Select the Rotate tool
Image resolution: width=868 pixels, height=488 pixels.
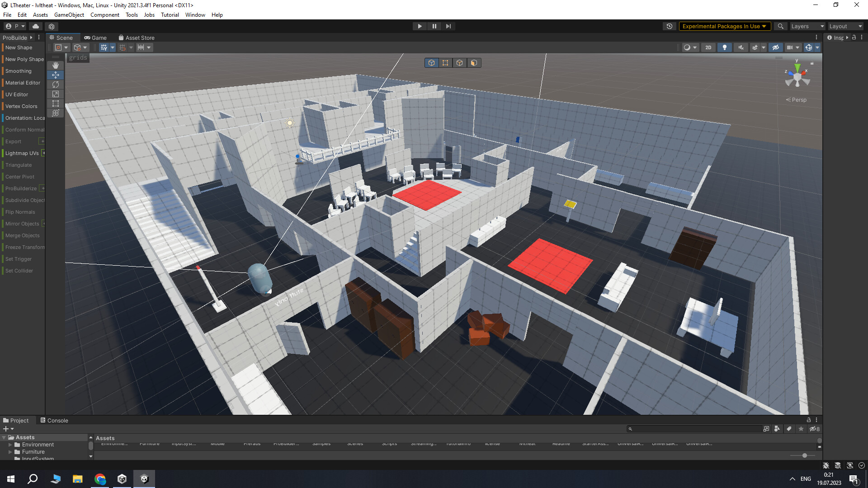point(55,84)
